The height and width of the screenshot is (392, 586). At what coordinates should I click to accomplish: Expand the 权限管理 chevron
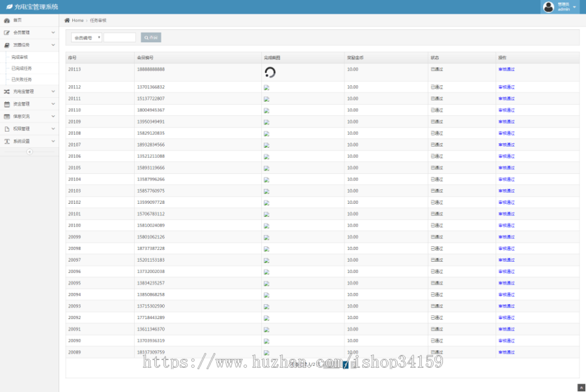tap(53, 128)
